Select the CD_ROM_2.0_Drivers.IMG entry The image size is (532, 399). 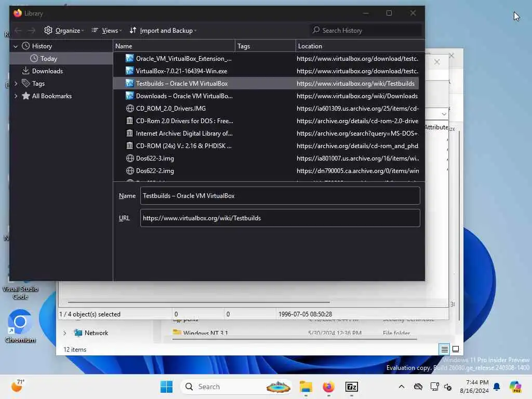coord(266,109)
